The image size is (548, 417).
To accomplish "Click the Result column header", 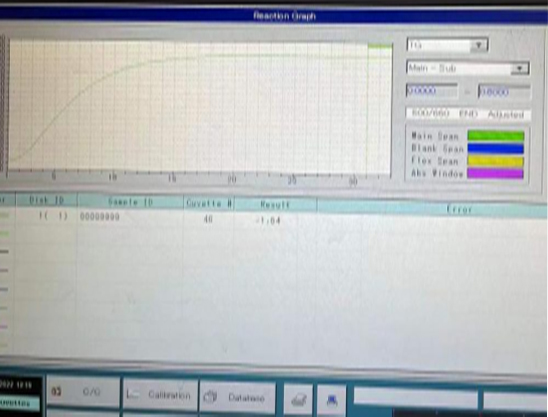I will click(275, 204).
